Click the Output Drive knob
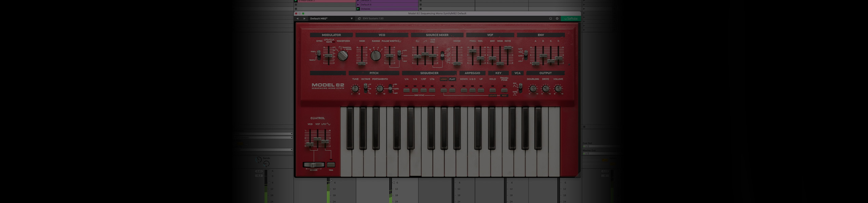Screen dimensions: 868x203 tap(545, 89)
